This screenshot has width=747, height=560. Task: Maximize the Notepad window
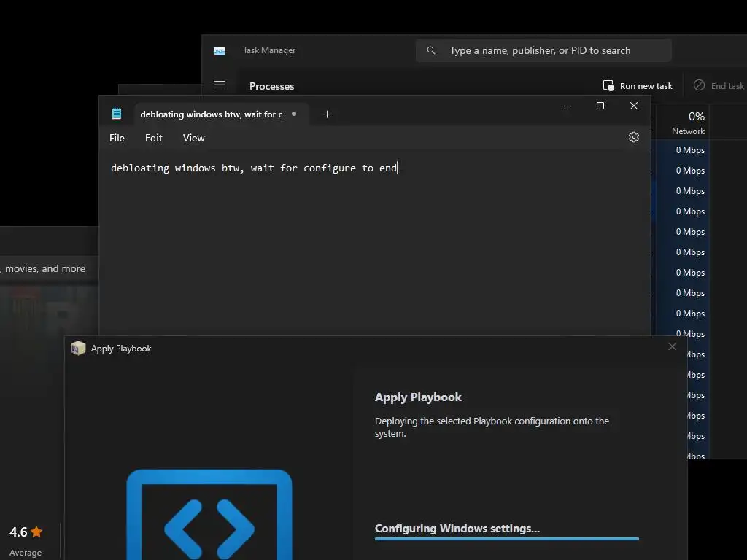click(600, 106)
